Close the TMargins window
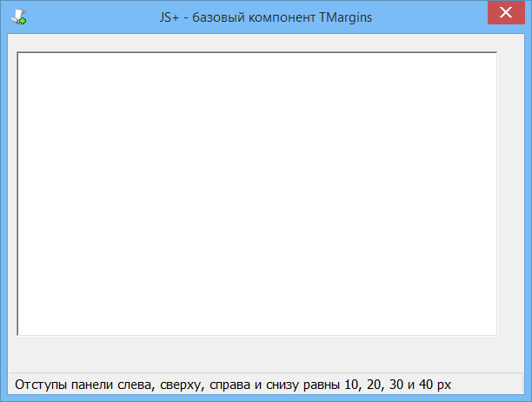532x402 pixels. coord(506,12)
